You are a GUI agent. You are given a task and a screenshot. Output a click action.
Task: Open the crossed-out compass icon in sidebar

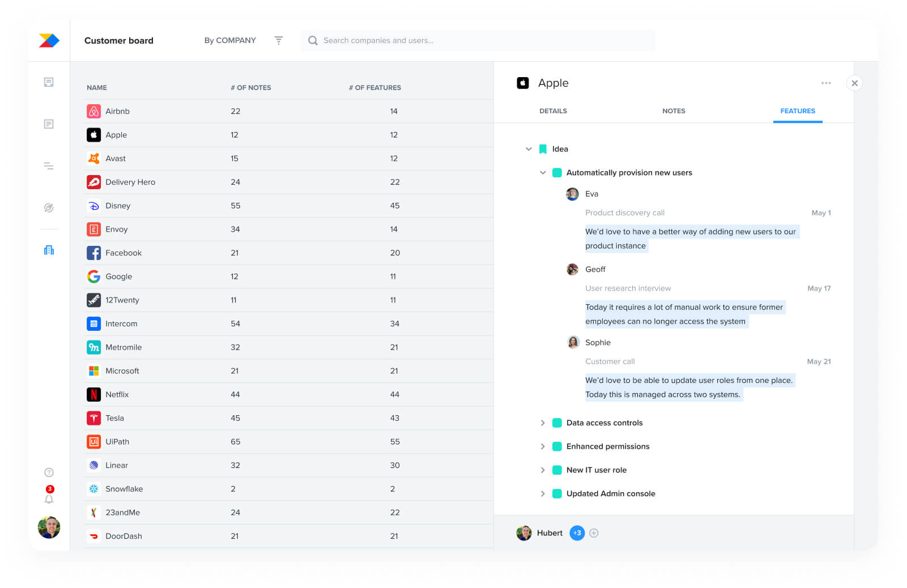point(49,208)
